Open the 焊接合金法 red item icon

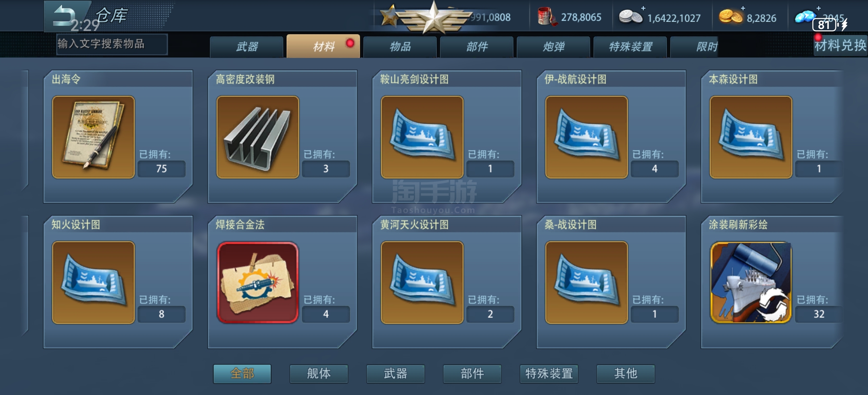[x=258, y=282]
